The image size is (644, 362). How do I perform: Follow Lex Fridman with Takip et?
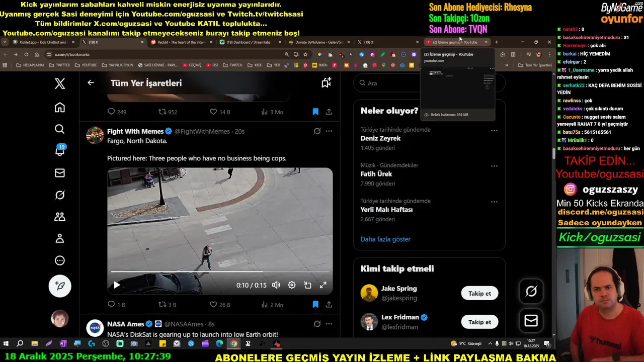(479, 322)
